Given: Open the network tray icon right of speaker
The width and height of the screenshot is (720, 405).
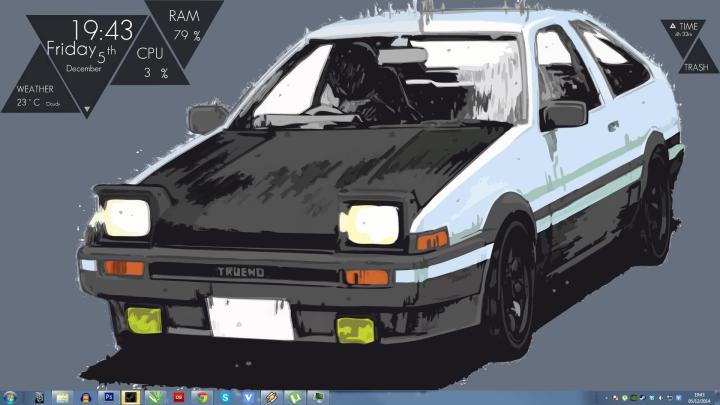Looking at the screenshot, I should tap(669, 398).
